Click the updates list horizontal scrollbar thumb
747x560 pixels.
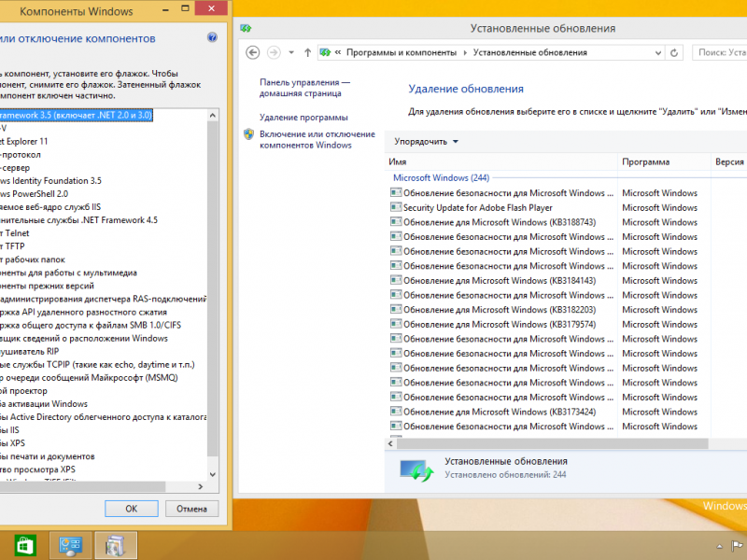pyautogui.click(x=553, y=444)
